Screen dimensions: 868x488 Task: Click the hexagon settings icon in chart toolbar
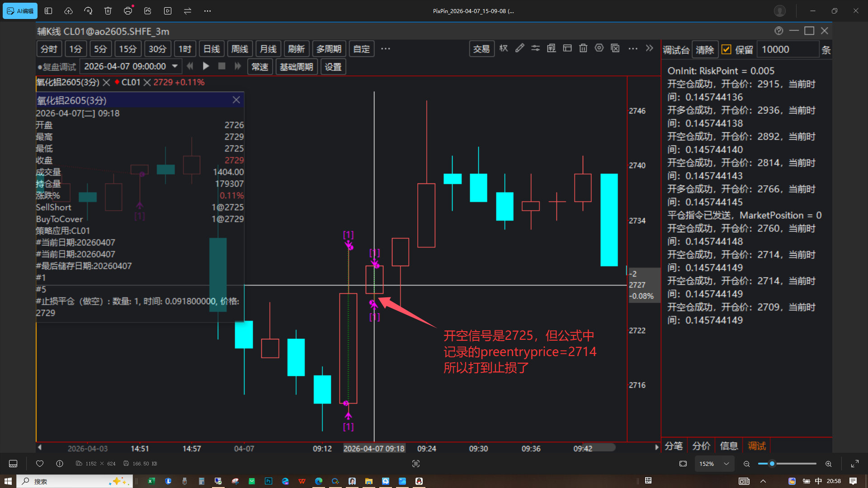599,48
